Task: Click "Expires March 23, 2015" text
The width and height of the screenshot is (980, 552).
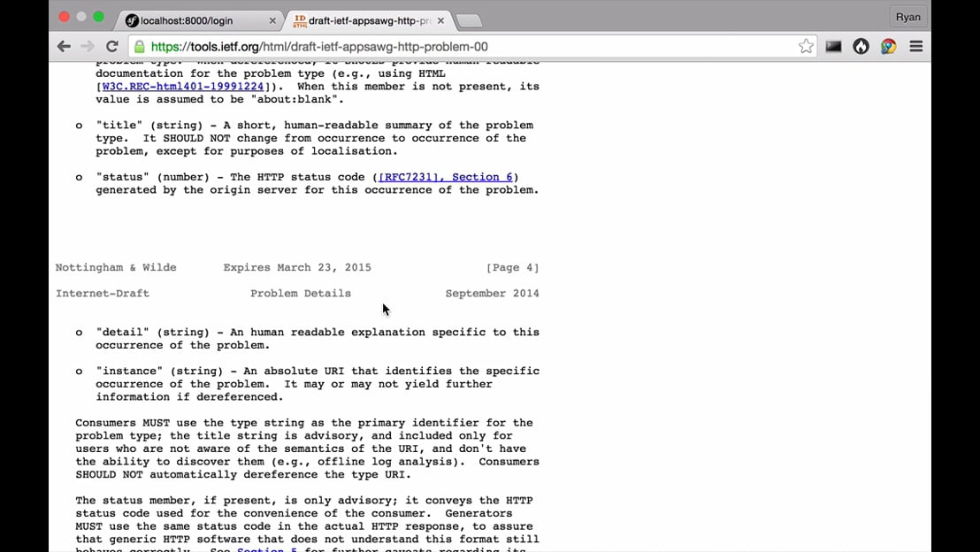Action: 297,267
